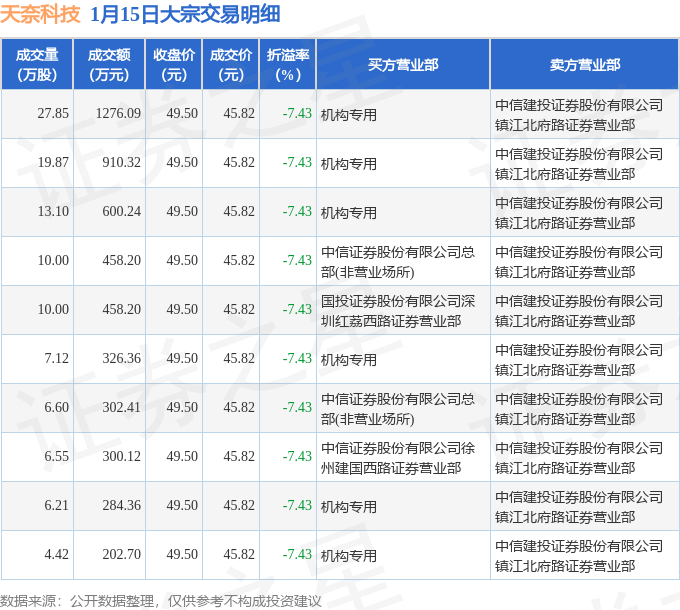This screenshot has height=610, width=680.
Task: Select 49.50 closing price in the 326.36 row
Action: point(182,359)
